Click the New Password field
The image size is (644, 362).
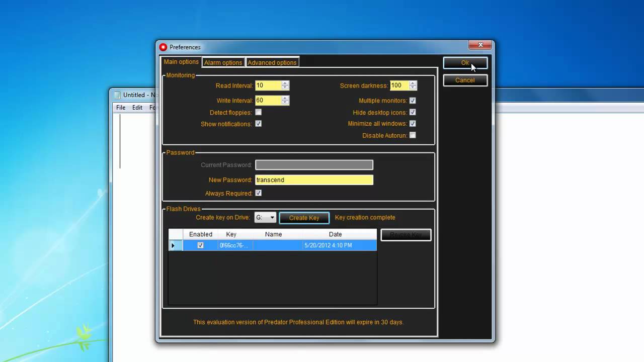(x=314, y=180)
